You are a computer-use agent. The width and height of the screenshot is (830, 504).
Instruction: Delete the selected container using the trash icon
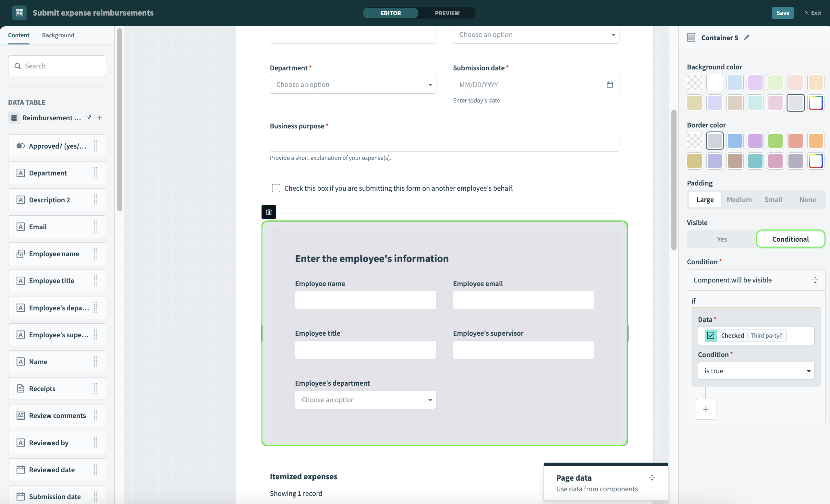(x=268, y=212)
